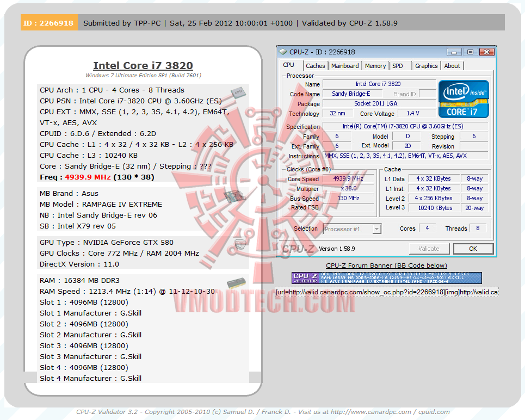Click the Version 1.58.9 label in CPU-Z
The width and height of the screenshot is (525, 420).
click(x=337, y=249)
